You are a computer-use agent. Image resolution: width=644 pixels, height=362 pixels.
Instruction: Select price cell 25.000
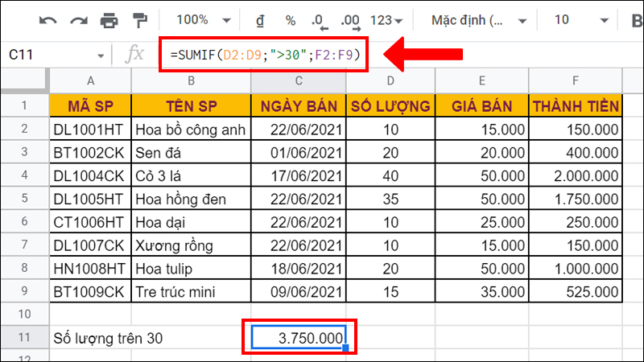[482, 222]
